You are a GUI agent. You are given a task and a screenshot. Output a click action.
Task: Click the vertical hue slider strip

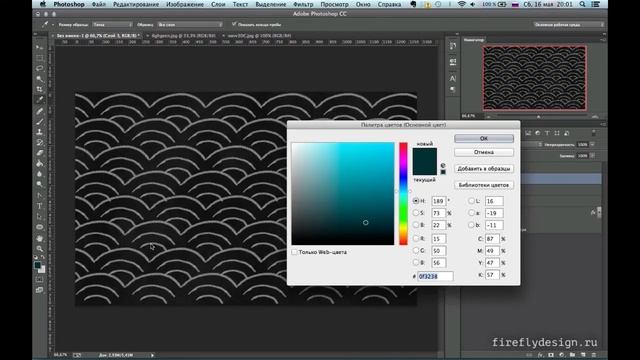pos(403,194)
